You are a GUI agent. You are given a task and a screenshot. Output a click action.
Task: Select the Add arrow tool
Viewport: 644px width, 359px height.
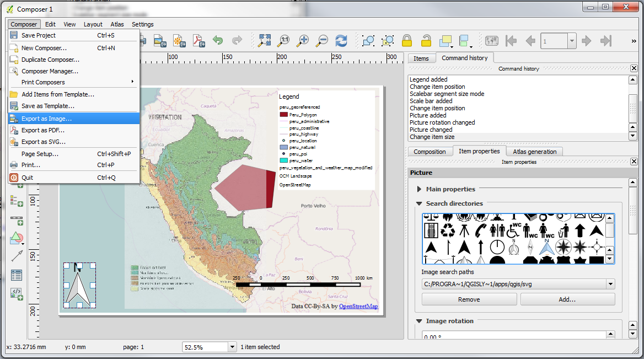click(17, 256)
